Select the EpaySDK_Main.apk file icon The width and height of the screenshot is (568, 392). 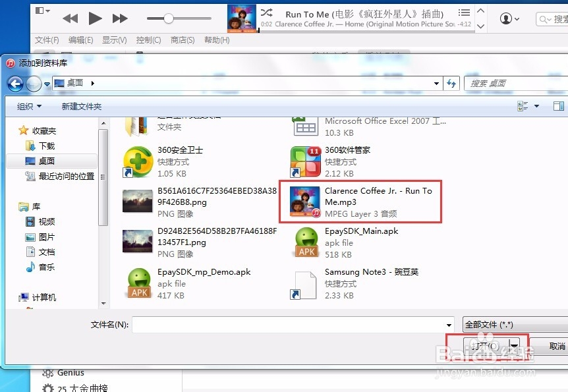click(x=307, y=242)
